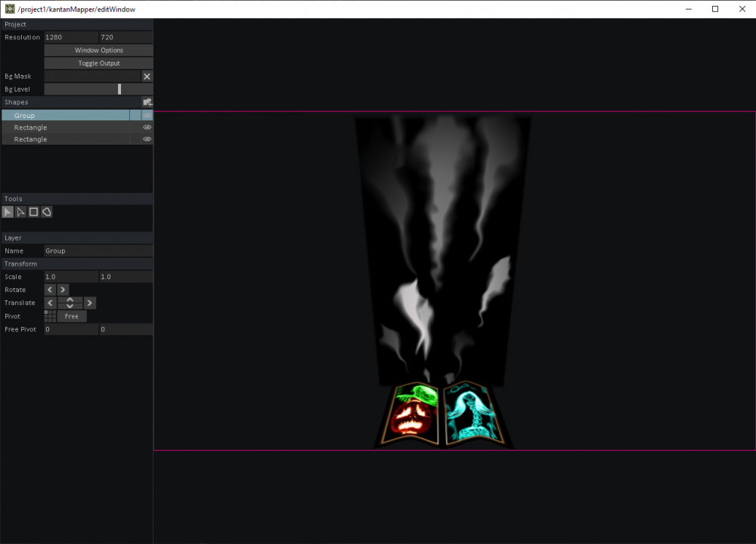Click the layer Name input field

[98, 251]
